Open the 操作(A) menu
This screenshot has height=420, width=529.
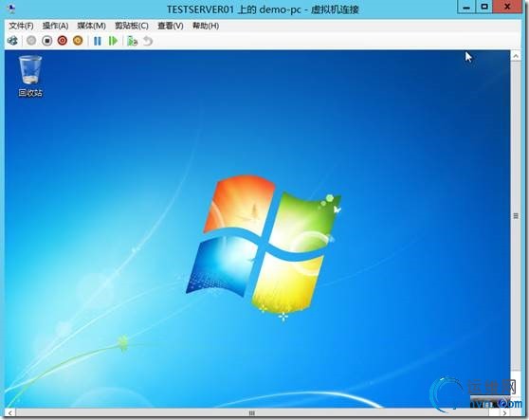55,26
